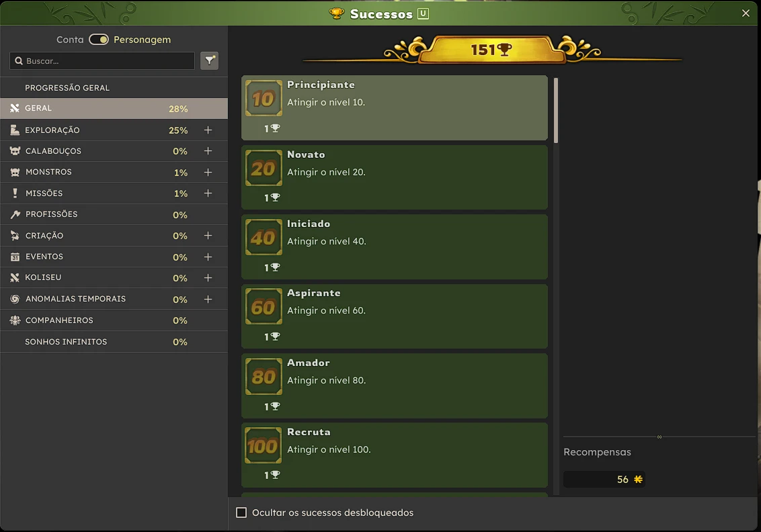761x532 pixels.
Task: Select the Amador achievement entry
Action: click(x=395, y=386)
